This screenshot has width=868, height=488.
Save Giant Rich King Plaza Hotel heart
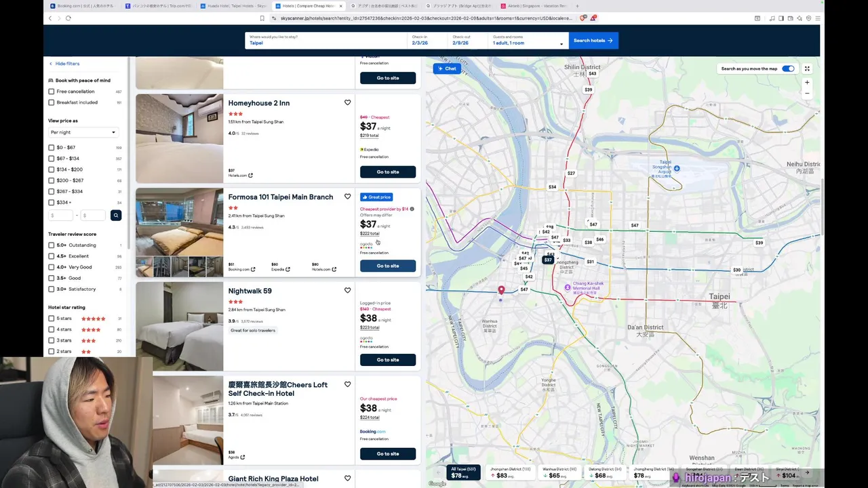[x=347, y=478]
